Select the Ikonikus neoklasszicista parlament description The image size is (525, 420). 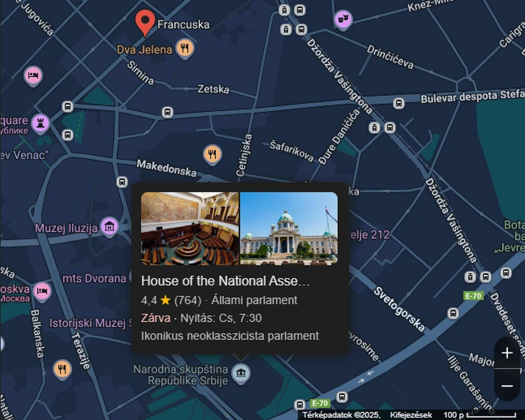click(230, 336)
